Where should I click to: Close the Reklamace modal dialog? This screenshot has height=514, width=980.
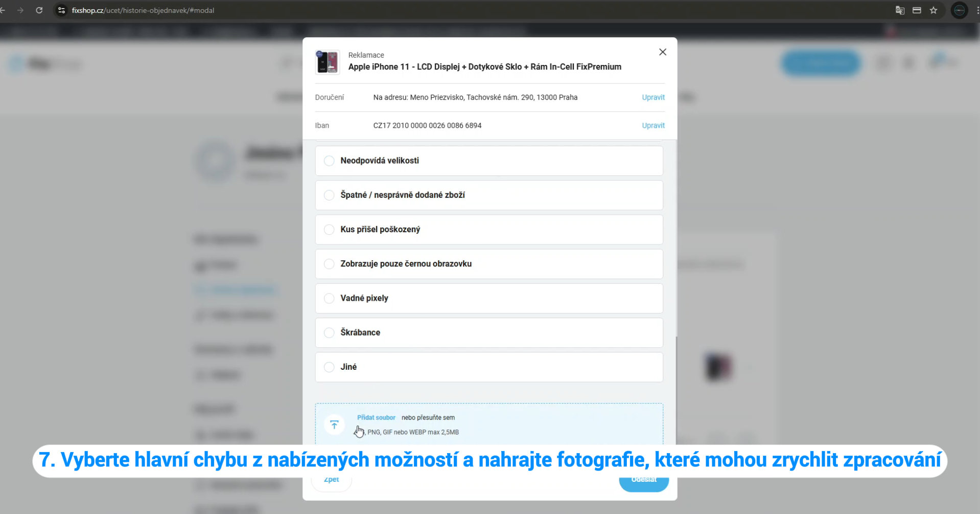coord(662,52)
